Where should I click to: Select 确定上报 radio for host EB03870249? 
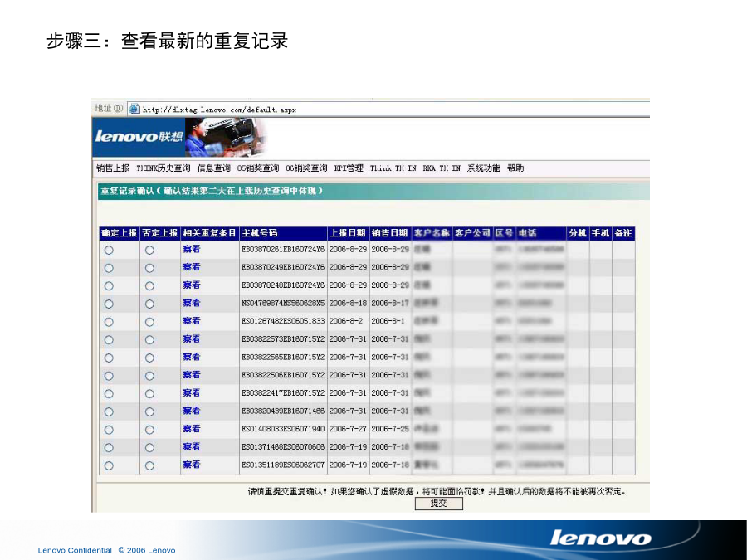click(109, 268)
